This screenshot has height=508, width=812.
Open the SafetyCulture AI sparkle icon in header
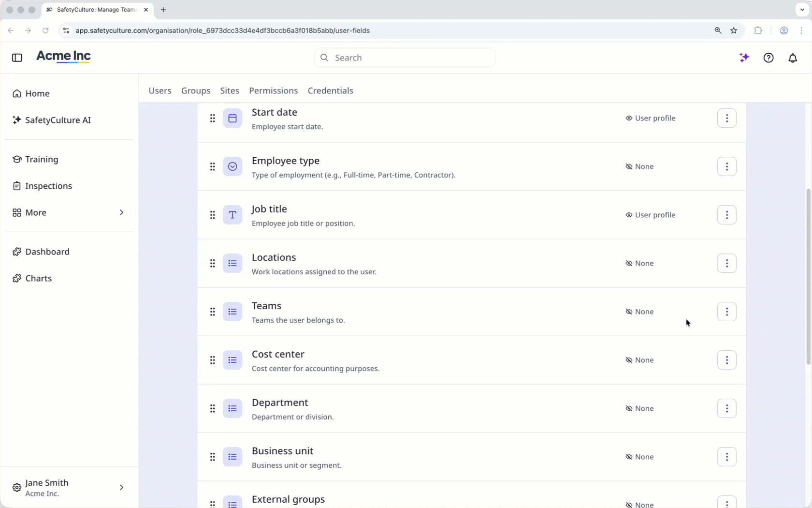tap(744, 58)
